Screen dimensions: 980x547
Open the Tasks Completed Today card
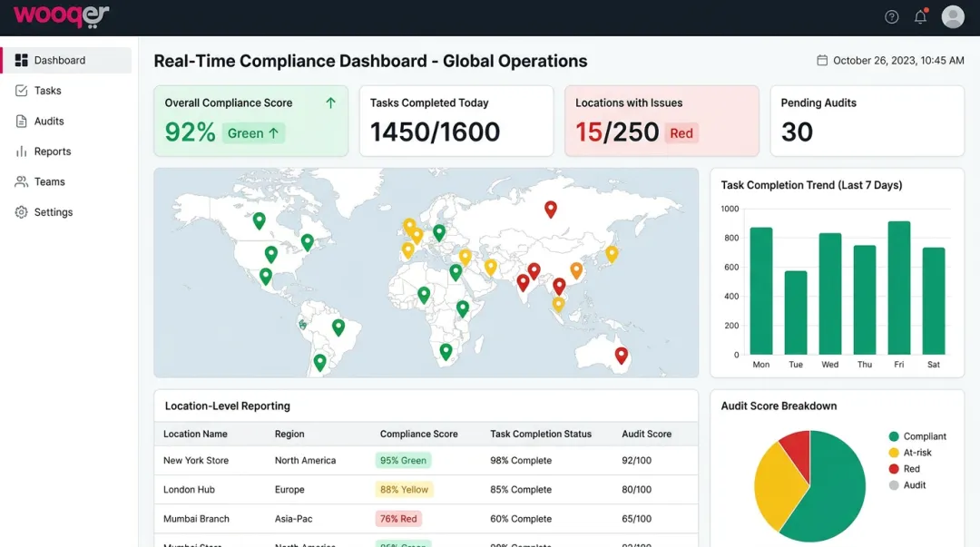456,121
